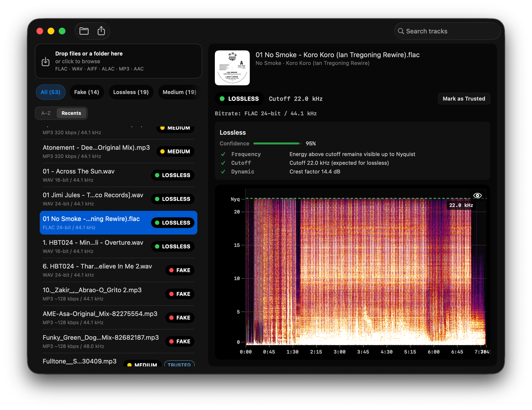Select the Lossless (19) filter tab
Image resolution: width=532 pixels, height=410 pixels.
pos(131,92)
